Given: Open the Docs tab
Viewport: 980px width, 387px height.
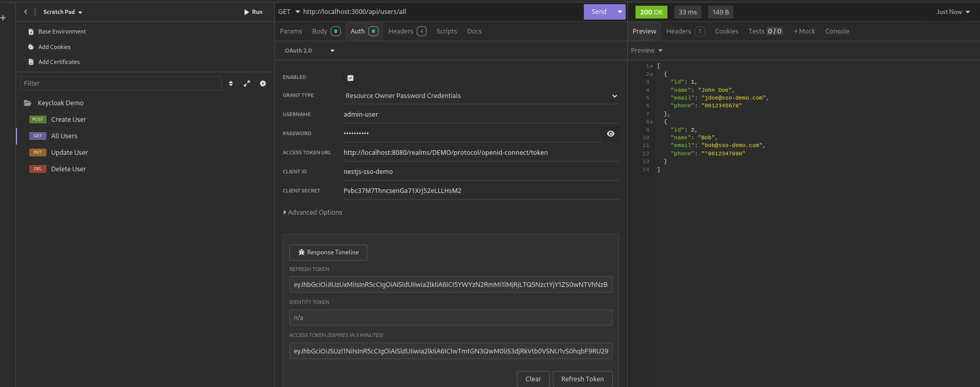Looking at the screenshot, I should click(x=475, y=31).
